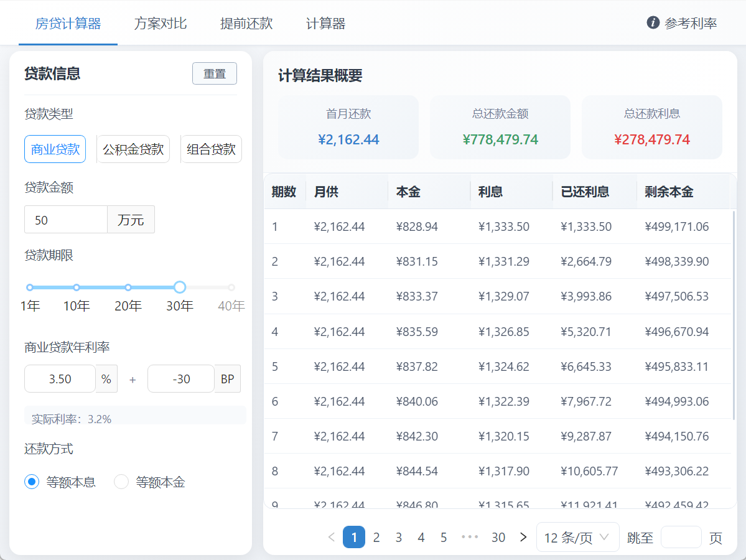Switch to 房贷计算器 tab
Screen dimensions: 746x560
68,23
